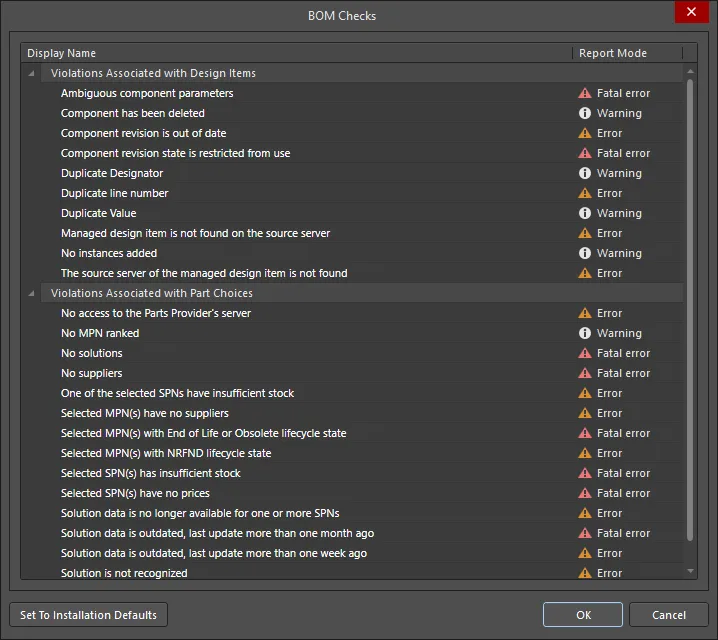Collapse Violations Associated with Design Items group

[31, 73]
